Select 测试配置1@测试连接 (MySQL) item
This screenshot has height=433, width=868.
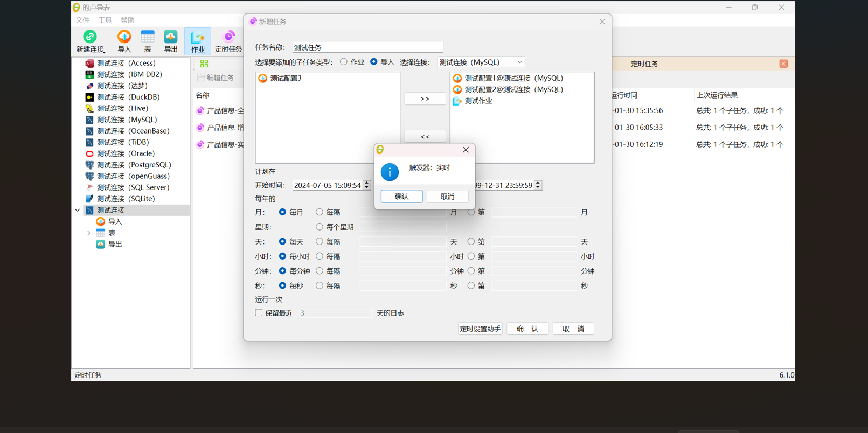(508, 78)
